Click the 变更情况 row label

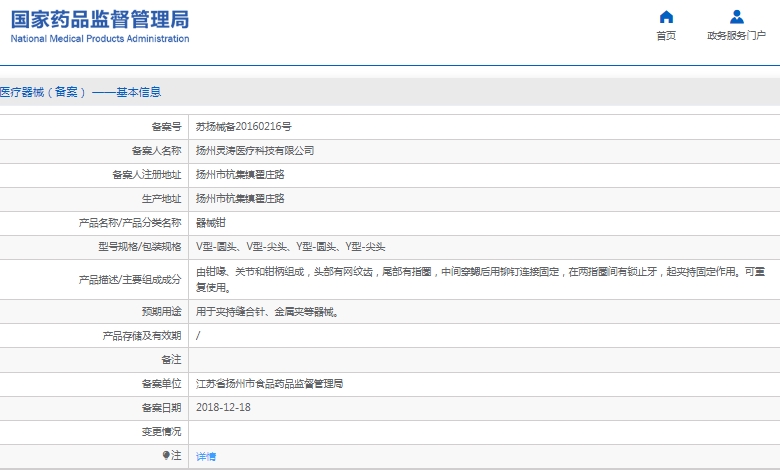[162, 431]
